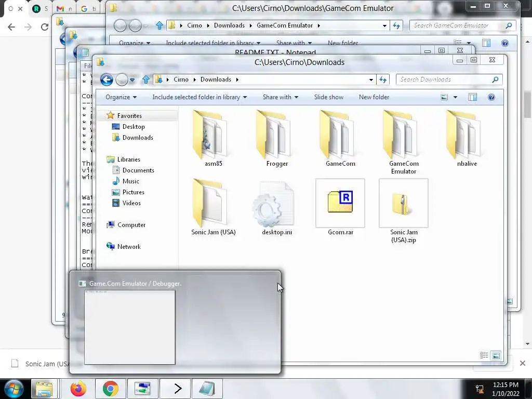Change view in the Downloads window
The height and width of the screenshot is (399, 532).
[444, 97]
